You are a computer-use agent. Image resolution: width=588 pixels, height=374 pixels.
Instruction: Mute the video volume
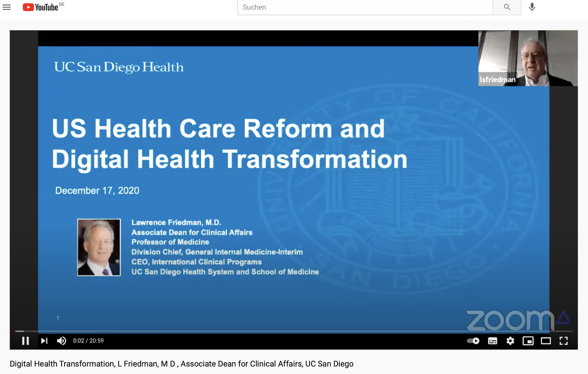61,341
